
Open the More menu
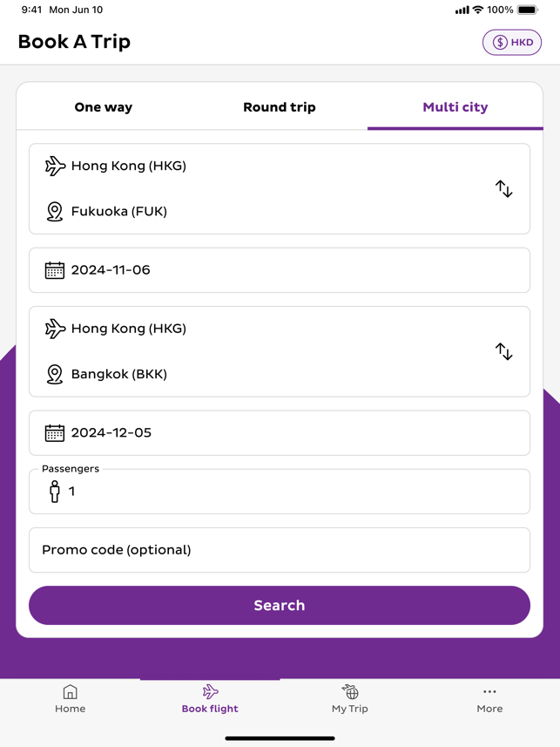(x=489, y=699)
